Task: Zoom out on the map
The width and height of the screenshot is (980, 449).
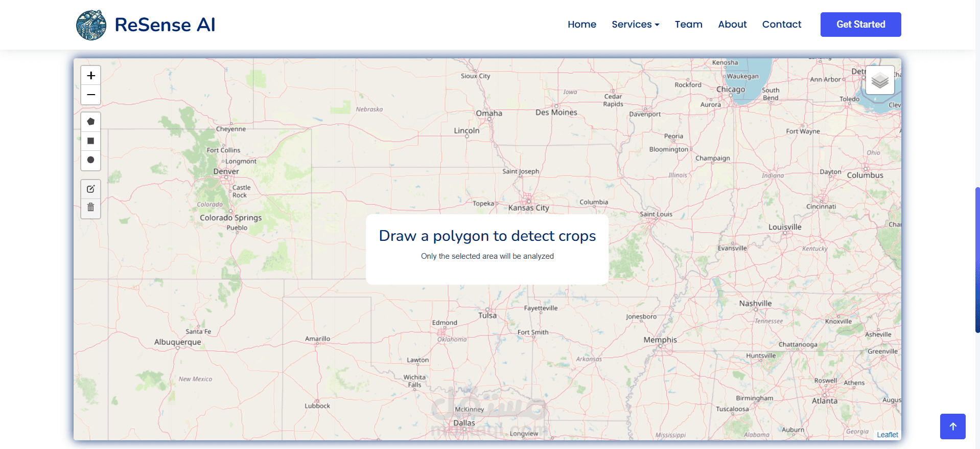Action: pyautogui.click(x=91, y=95)
